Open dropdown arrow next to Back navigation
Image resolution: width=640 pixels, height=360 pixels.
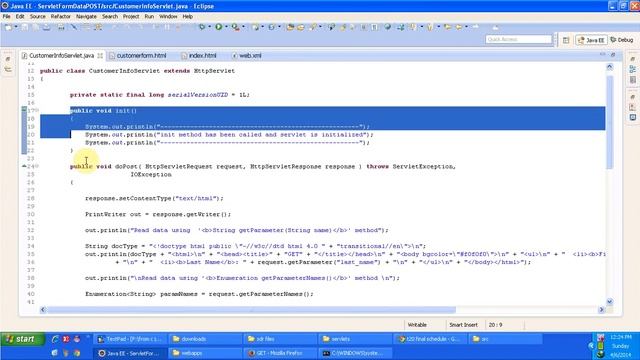click(x=466, y=27)
